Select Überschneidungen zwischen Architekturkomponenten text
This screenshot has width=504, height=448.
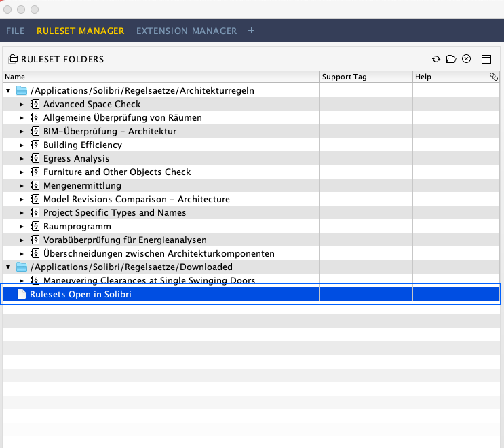pos(159,253)
